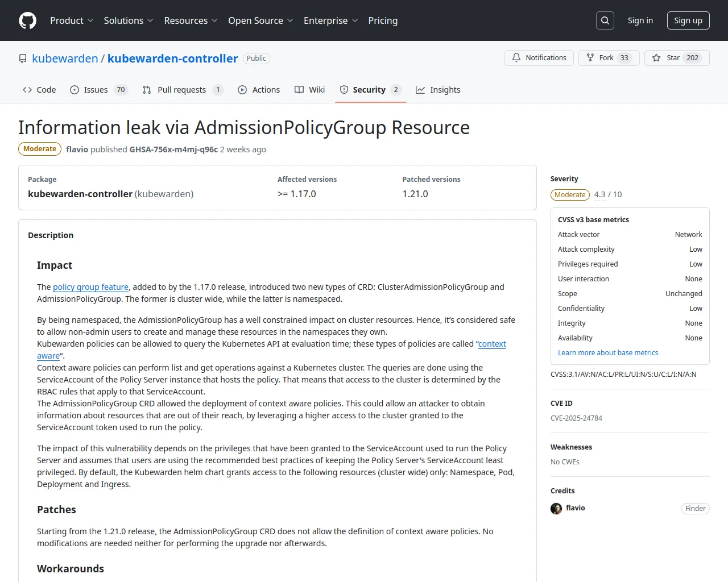The width and height of the screenshot is (728, 582).
Task: Click the CVE-2025-24784 identifier
Action: point(576,418)
